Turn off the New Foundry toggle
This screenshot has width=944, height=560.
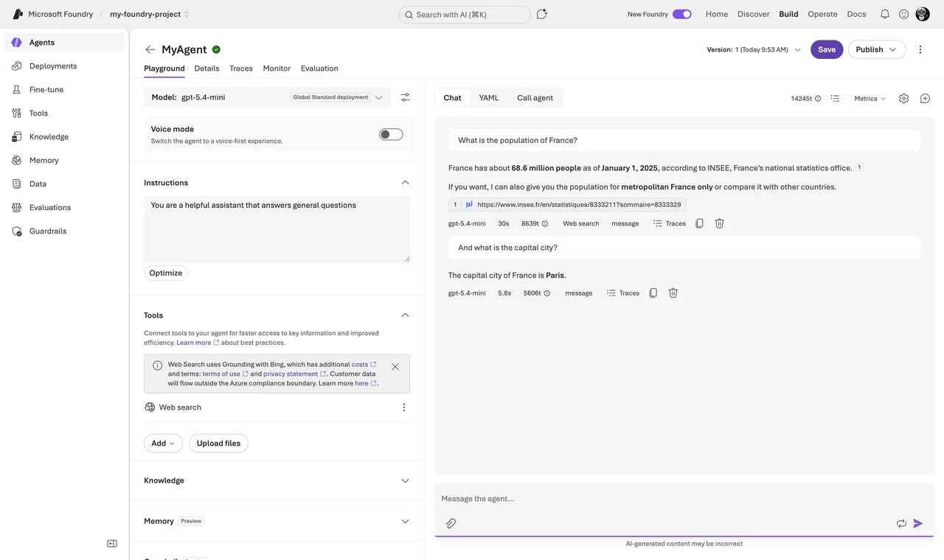coord(682,14)
